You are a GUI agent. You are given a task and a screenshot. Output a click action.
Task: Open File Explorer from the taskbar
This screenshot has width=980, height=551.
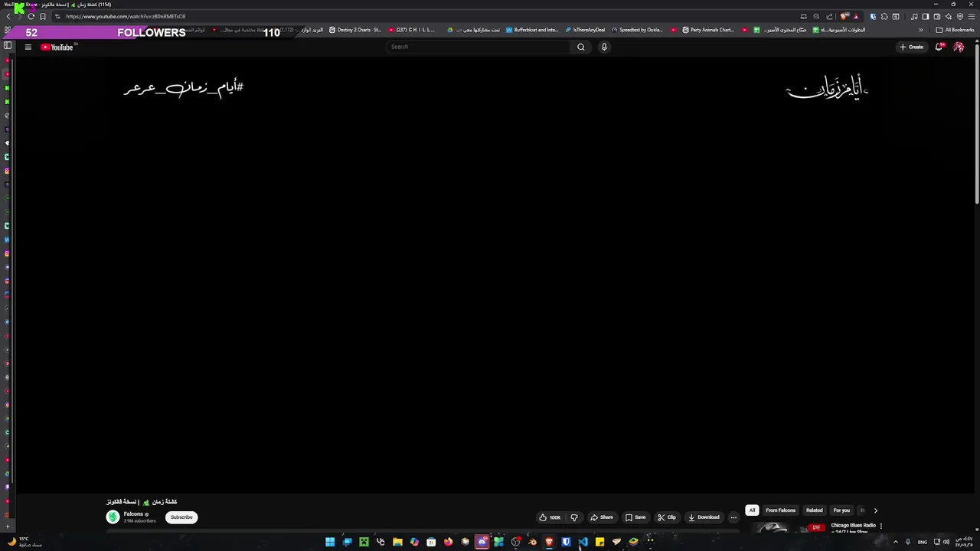(397, 542)
